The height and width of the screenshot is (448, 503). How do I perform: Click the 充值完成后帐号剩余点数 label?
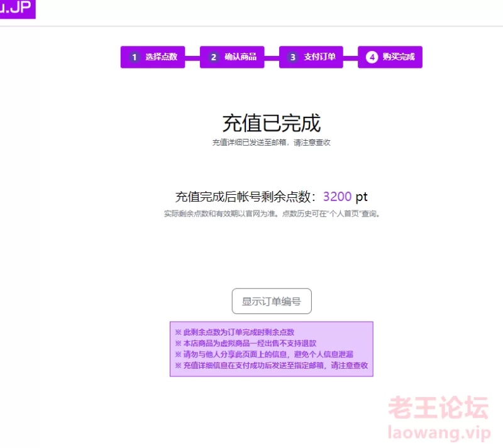click(x=245, y=197)
